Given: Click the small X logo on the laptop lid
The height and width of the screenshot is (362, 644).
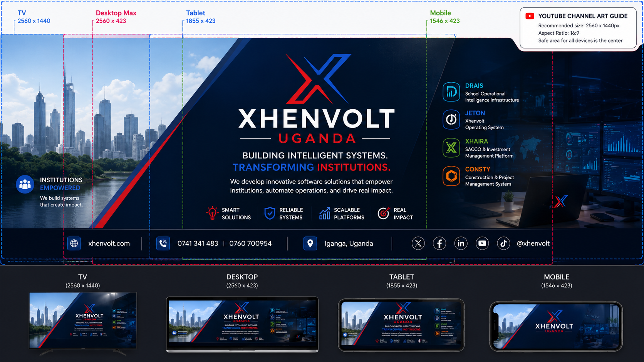Looking at the screenshot, I should click(x=561, y=201).
